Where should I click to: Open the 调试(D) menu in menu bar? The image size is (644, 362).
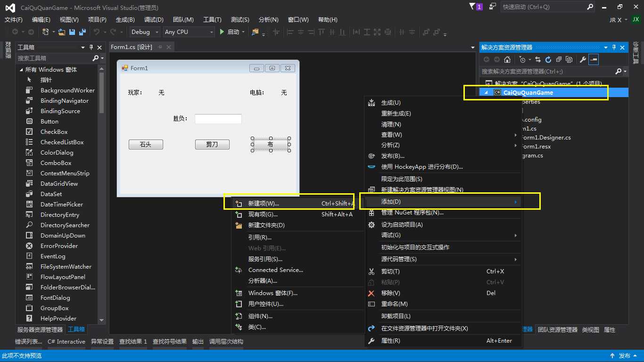154,20
